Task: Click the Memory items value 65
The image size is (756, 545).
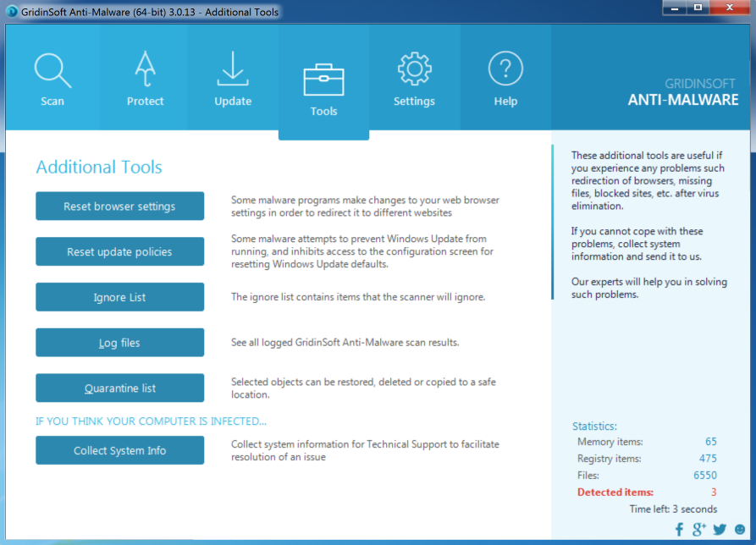Action: (x=710, y=442)
